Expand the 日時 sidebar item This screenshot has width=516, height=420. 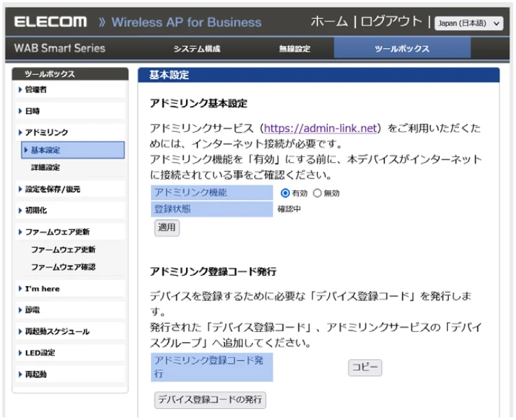[x=70, y=111]
